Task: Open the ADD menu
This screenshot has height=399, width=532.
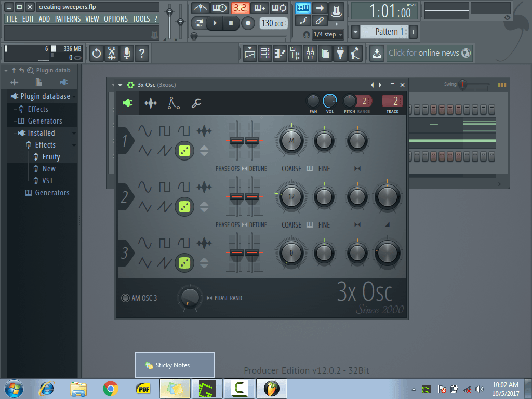Action: pos(44,19)
